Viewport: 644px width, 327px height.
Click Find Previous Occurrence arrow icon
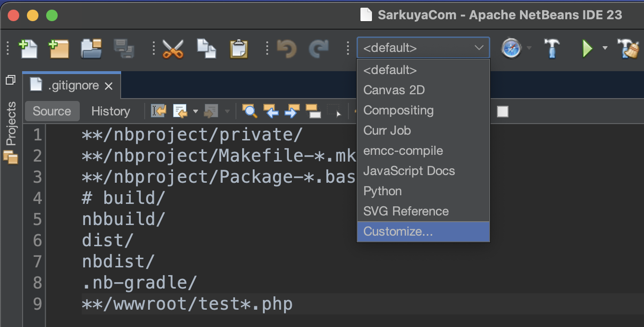click(271, 111)
